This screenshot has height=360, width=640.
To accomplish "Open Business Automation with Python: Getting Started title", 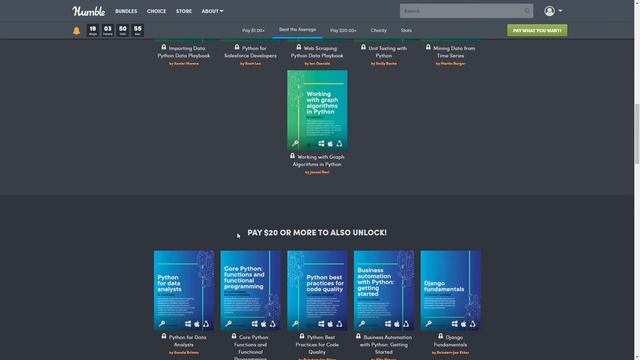I will pyautogui.click(x=384, y=344).
